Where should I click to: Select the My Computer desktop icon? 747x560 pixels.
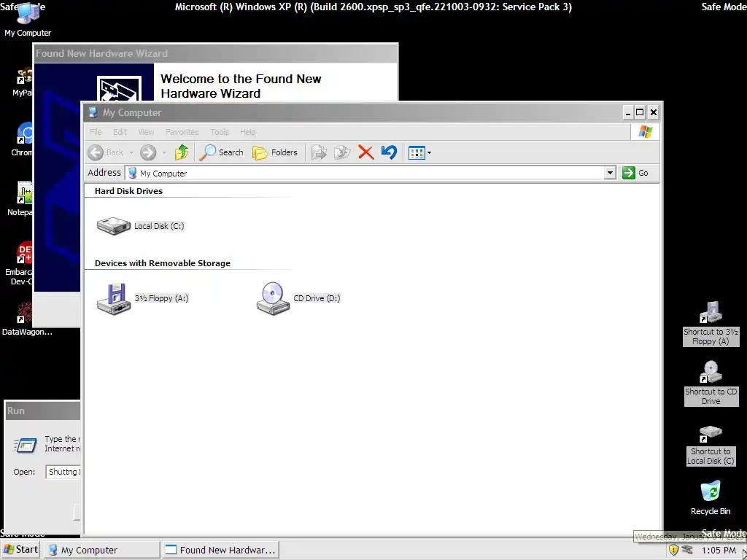[28, 19]
